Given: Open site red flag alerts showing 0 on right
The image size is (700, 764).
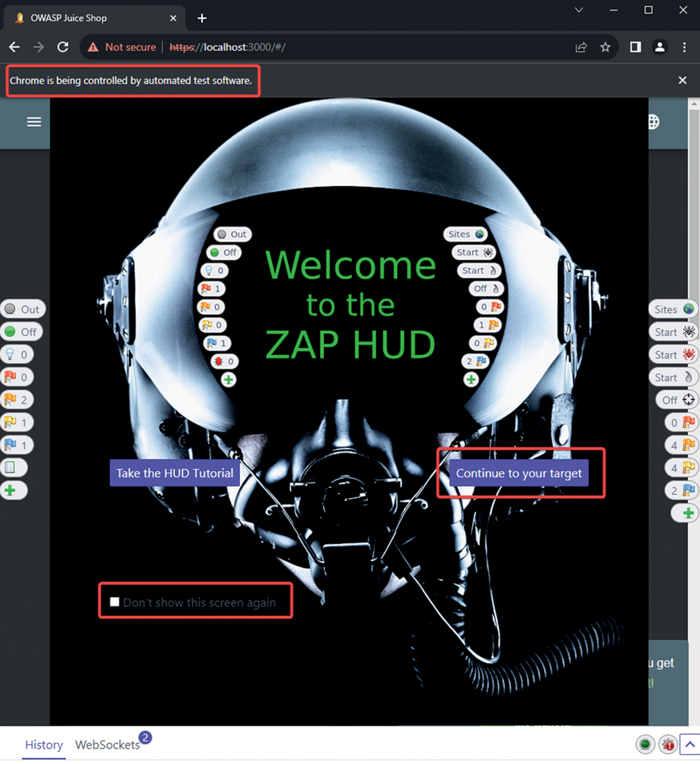Looking at the screenshot, I should pyautogui.click(x=681, y=422).
